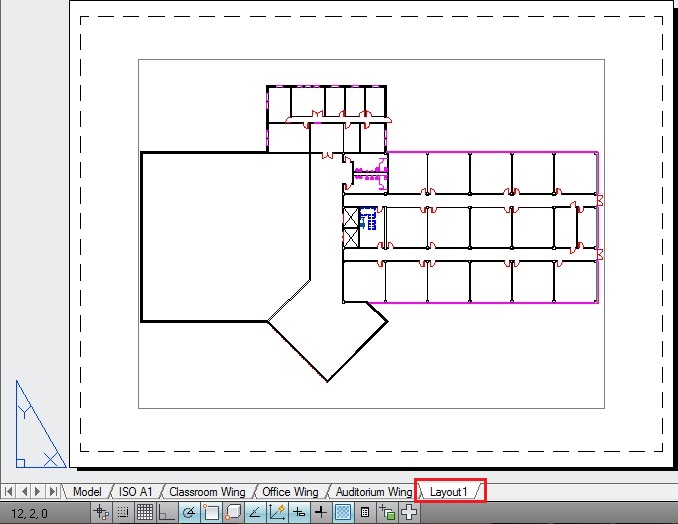This screenshot has width=678, height=524.
Task: Toggle Dynamic UCS in status bar
Action: coord(277,513)
